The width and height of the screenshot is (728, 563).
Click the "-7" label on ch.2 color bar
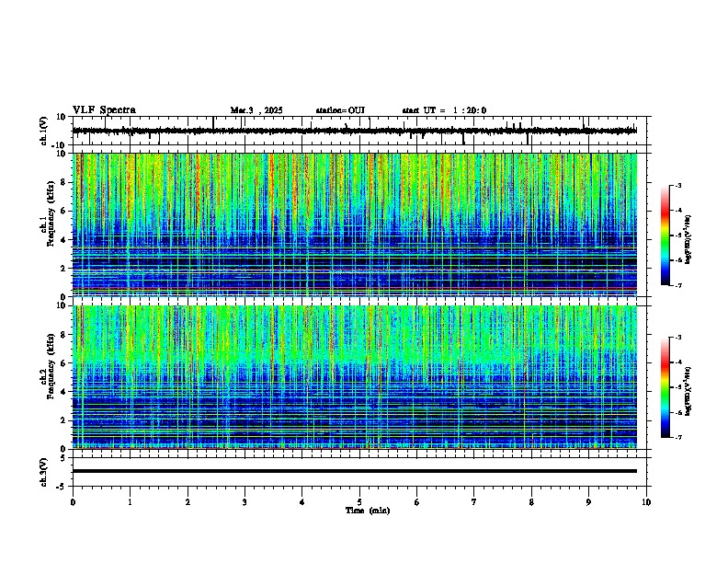(x=677, y=437)
